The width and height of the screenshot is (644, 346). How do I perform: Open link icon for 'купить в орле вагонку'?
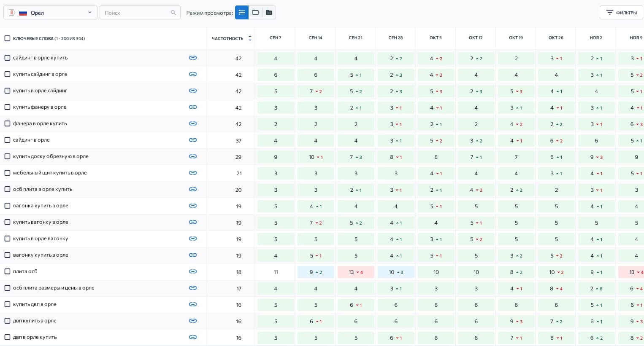(193, 239)
